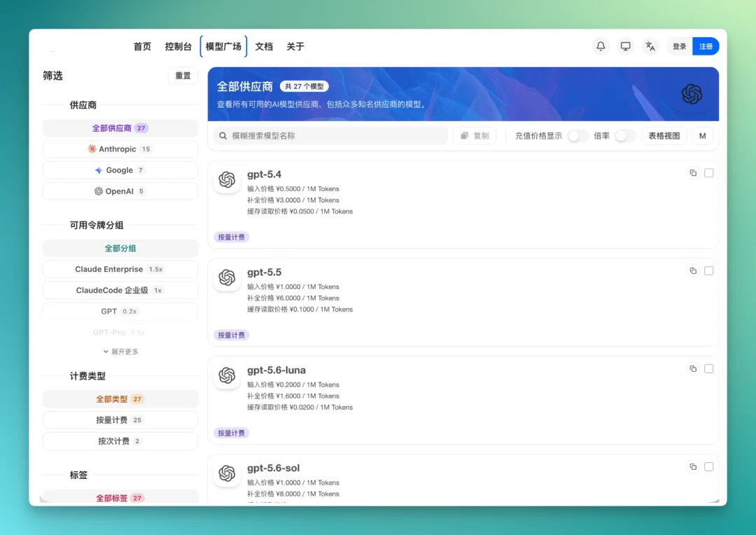Switch to 表格视图
This screenshot has height=535, width=756.
click(664, 136)
